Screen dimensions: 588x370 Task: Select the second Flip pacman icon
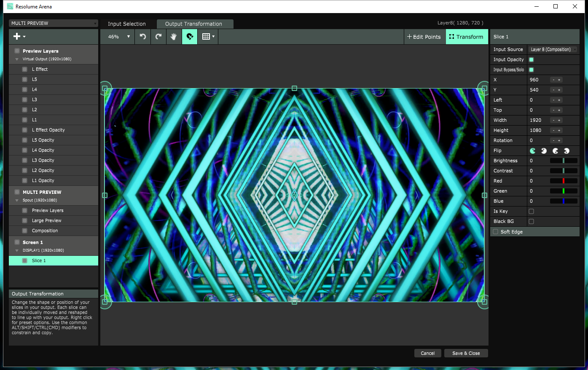544,151
